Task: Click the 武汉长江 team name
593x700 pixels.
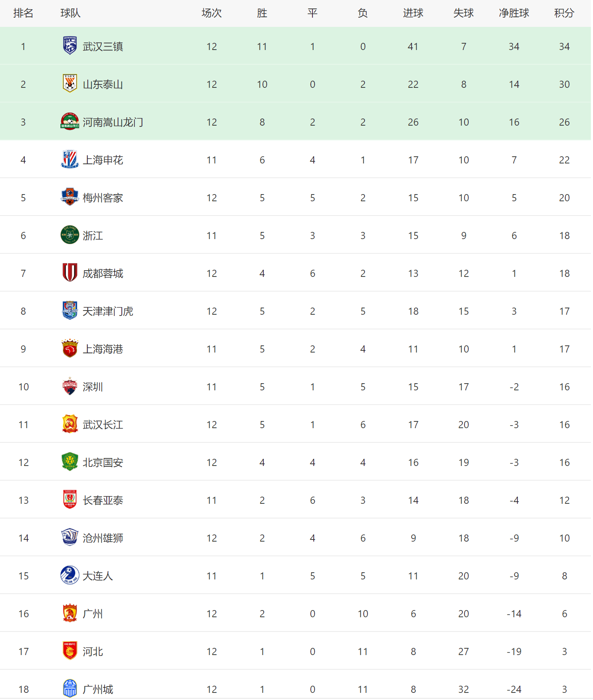Action: (x=103, y=425)
